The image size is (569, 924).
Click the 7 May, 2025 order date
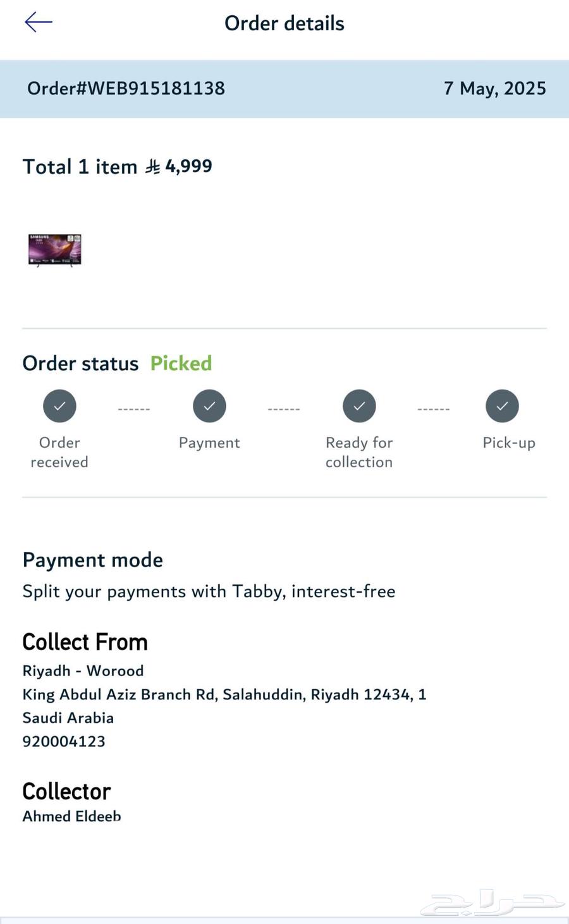coord(494,89)
